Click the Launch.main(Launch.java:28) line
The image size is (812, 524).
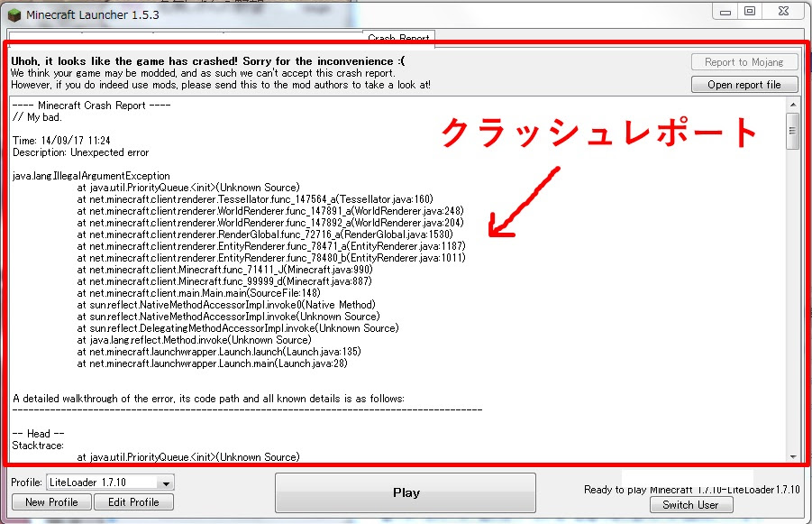(213, 363)
